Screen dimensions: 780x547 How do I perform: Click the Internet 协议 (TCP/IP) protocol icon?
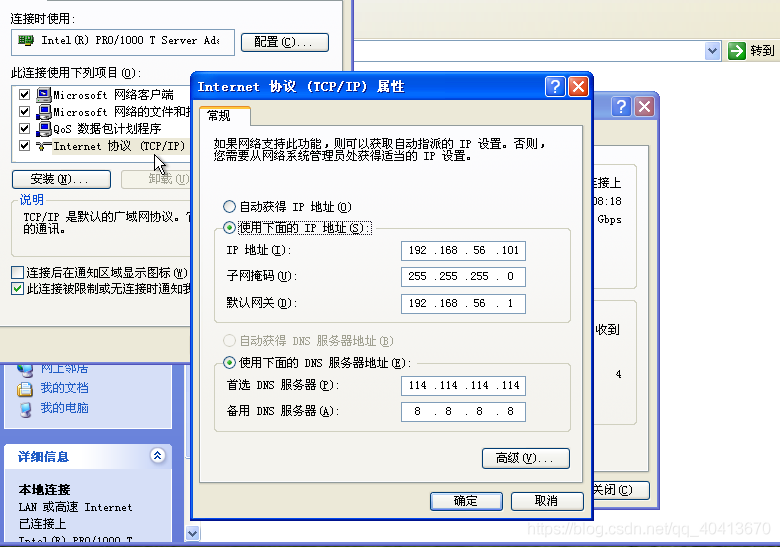44,146
